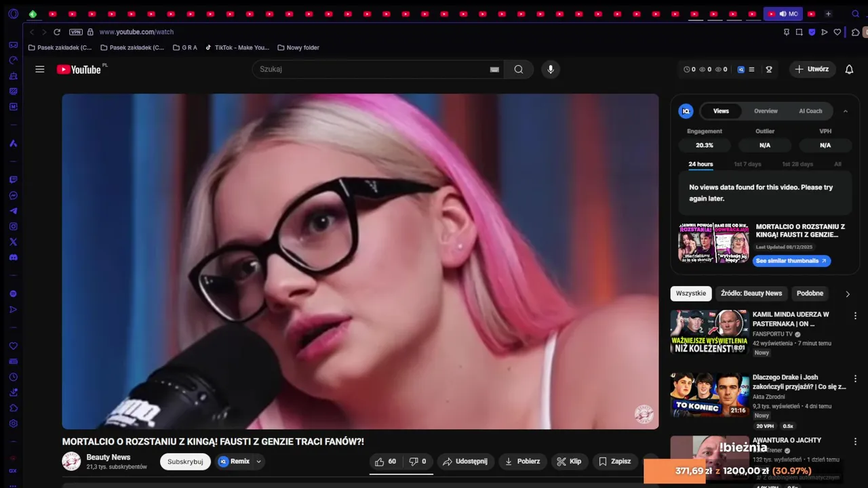Click Pobierz download button
Screen dimensions: 868x488
(522, 462)
